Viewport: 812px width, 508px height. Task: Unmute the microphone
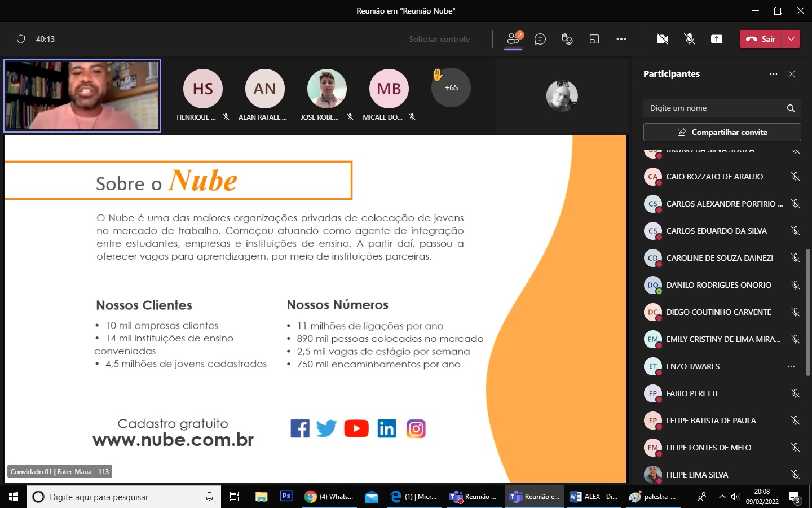point(690,39)
